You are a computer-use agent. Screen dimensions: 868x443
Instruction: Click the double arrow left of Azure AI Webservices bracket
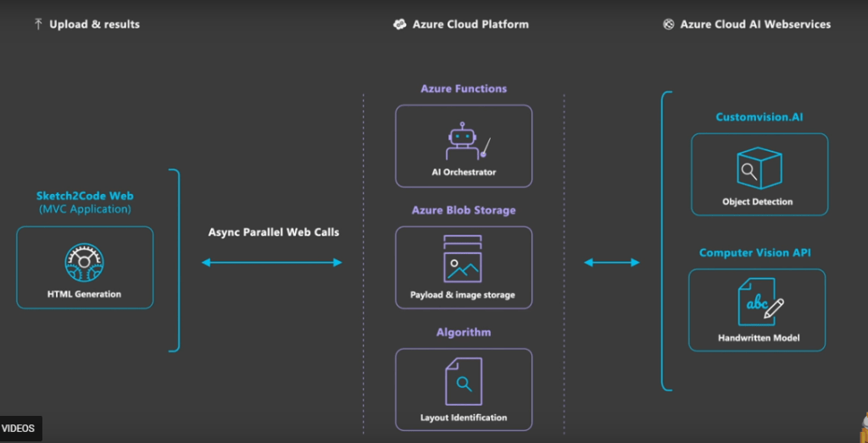click(612, 263)
